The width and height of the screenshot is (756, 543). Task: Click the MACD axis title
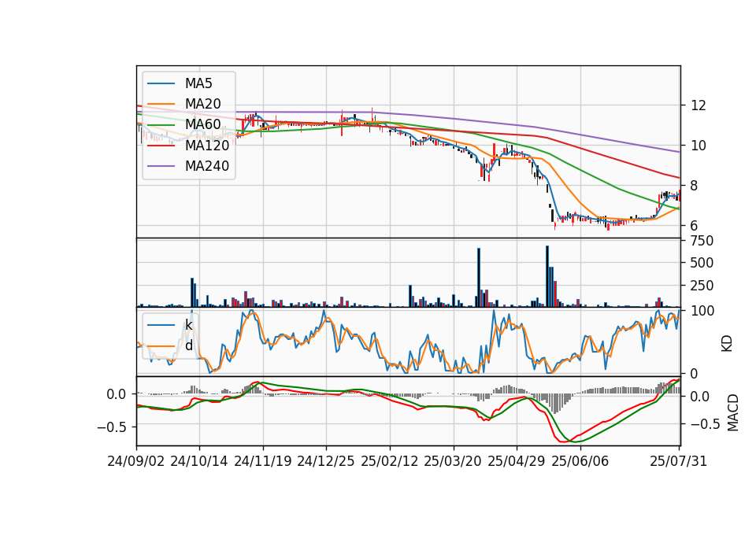733,413
